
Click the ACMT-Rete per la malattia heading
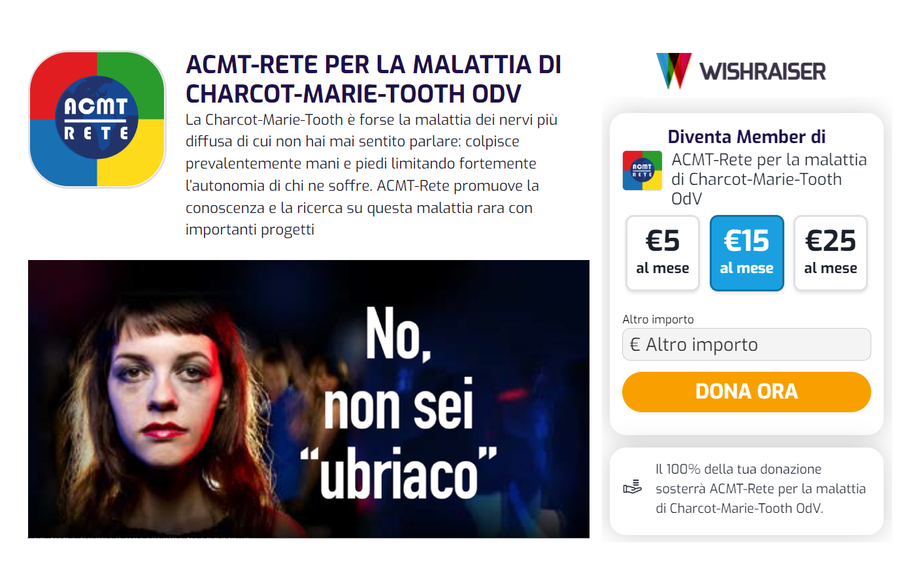point(373,79)
